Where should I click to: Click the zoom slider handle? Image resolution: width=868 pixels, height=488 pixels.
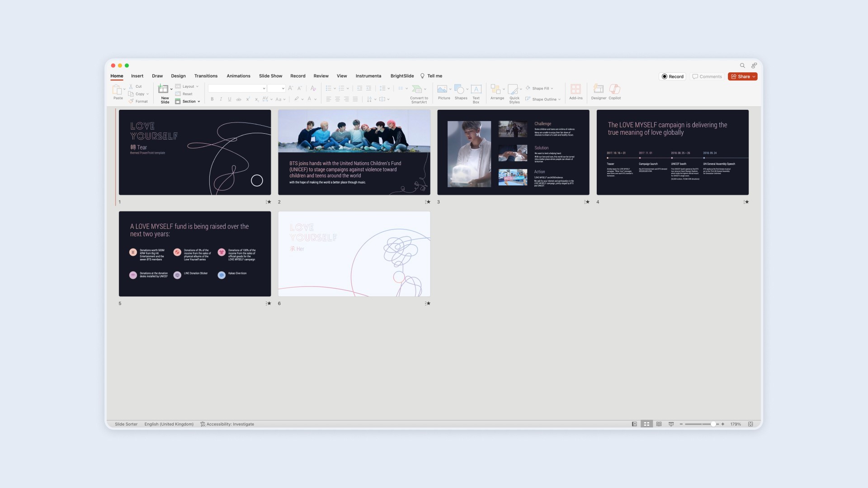pyautogui.click(x=713, y=424)
